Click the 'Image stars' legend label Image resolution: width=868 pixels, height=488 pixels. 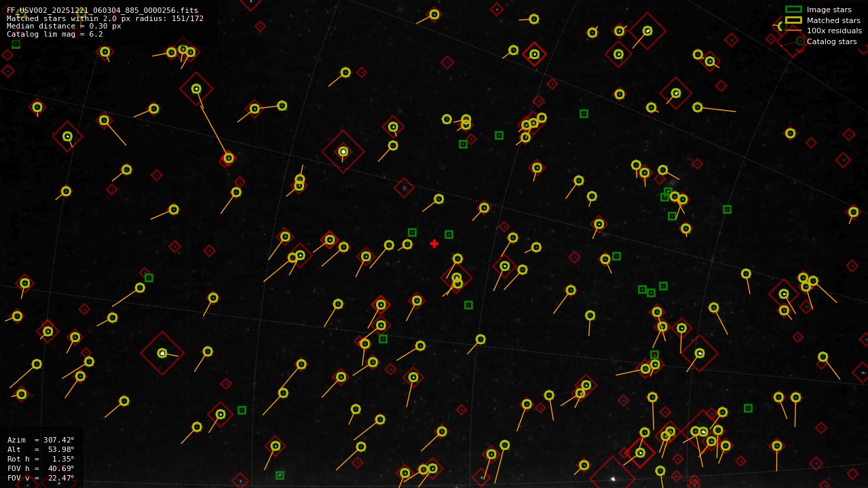(829, 10)
